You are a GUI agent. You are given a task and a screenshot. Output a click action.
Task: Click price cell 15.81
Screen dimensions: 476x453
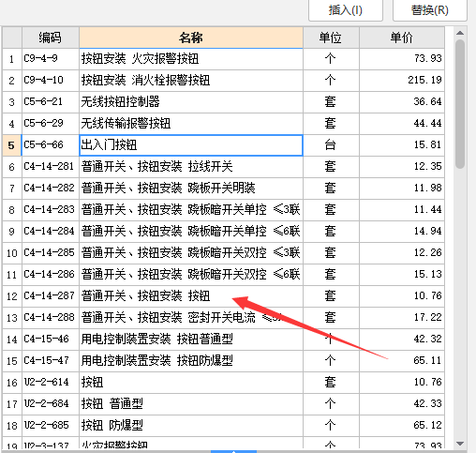coord(402,145)
